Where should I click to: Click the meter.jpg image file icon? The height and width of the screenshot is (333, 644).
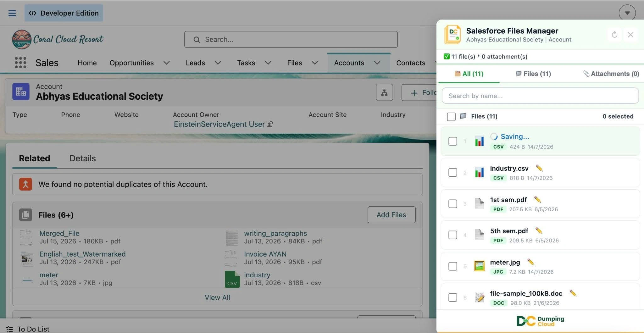tap(479, 266)
